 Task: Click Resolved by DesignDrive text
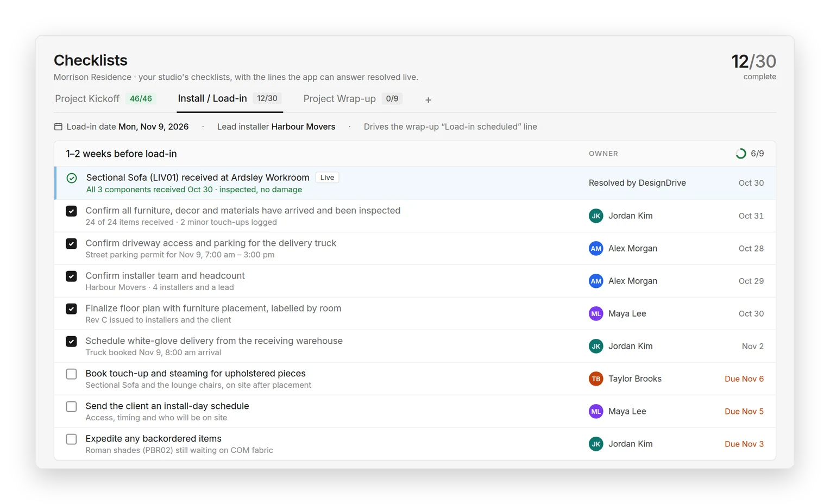coord(637,183)
